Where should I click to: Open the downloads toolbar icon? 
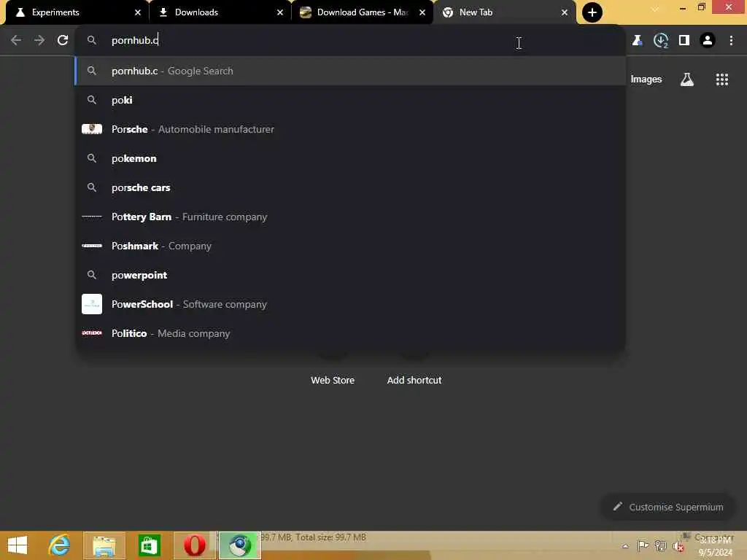(x=661, y=41)
